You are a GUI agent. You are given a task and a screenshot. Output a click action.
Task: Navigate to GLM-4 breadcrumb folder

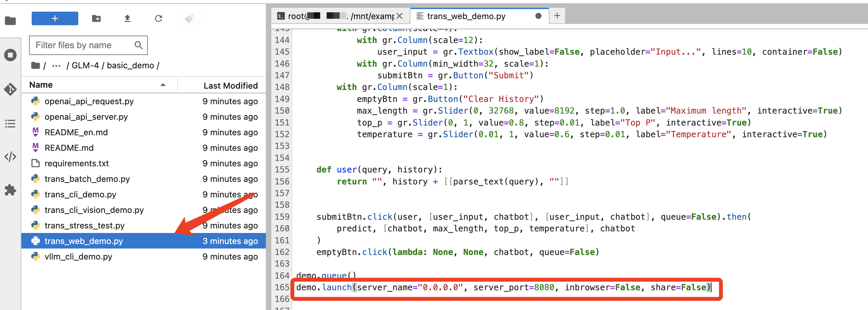(85, 65)
